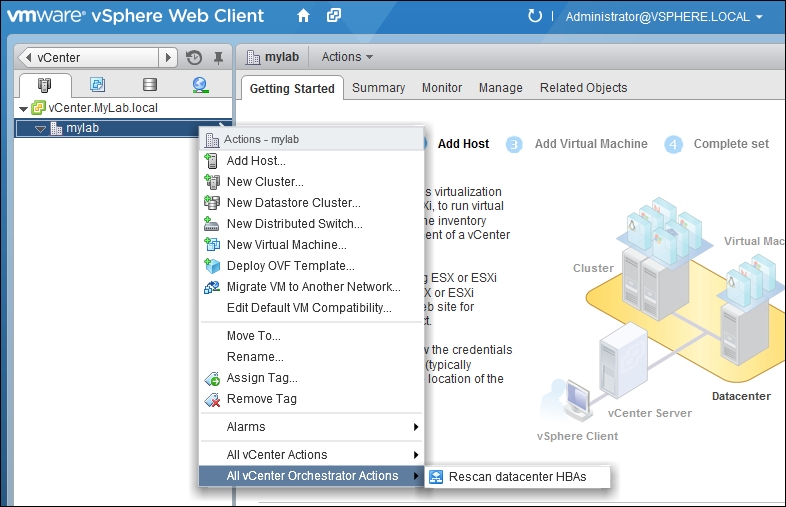Open the linked windows icon beside home
The width and height of the screenshot is (786, 507).
[334, 16]
